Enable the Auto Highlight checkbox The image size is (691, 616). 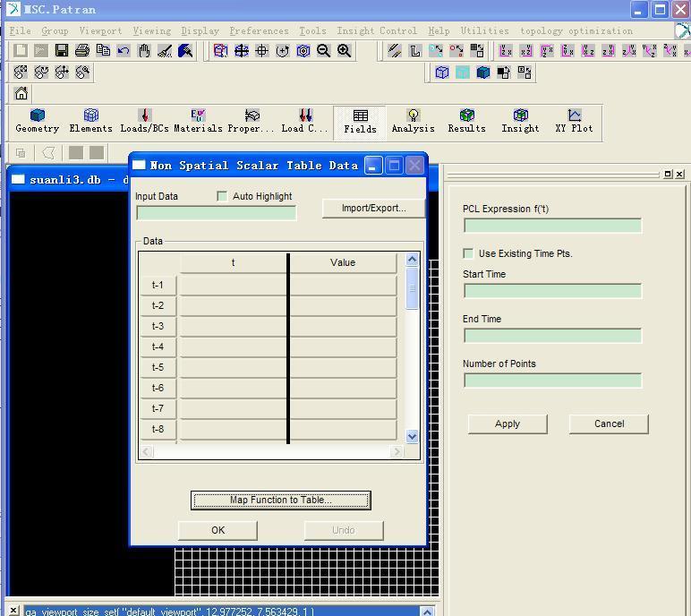click(222, 196)
